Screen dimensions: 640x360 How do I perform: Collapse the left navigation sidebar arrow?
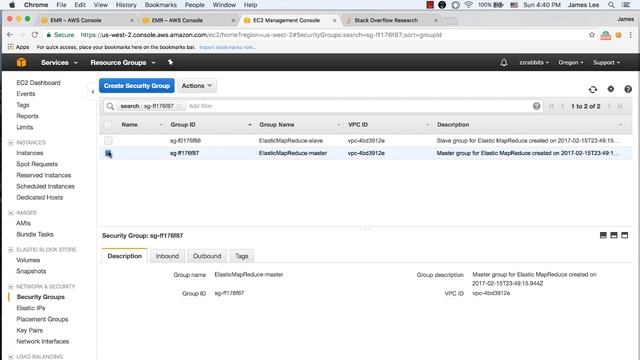(x=93, y=92)
